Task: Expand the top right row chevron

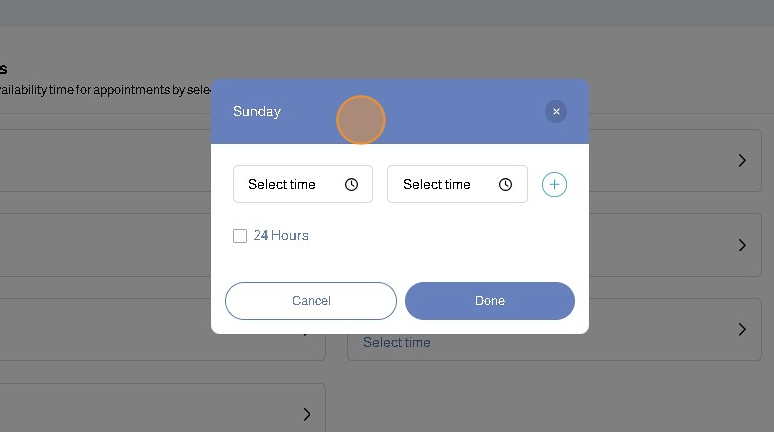Action: (x=742, y=160)
